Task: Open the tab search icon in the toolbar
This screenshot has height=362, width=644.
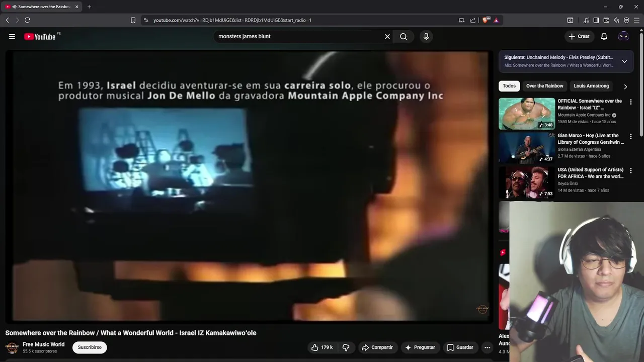Action: coord(570,20)
